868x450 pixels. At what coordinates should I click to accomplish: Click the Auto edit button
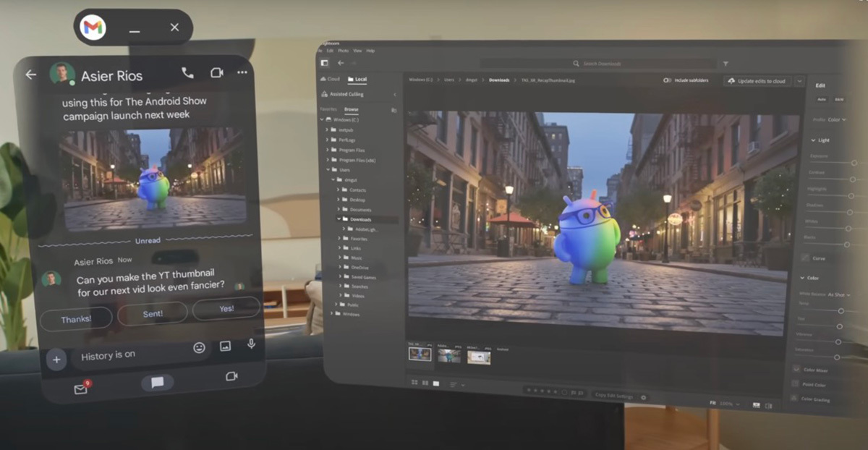coord(822,98)
